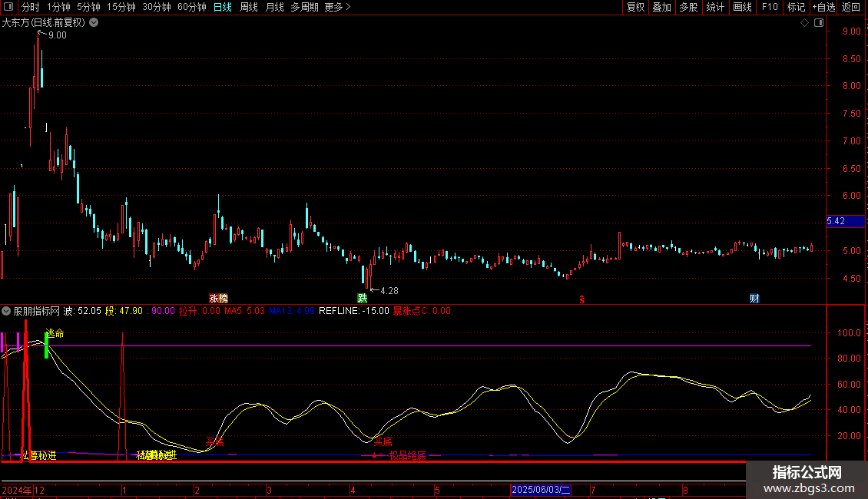Select the 5分钟 period

pos(88,7)
